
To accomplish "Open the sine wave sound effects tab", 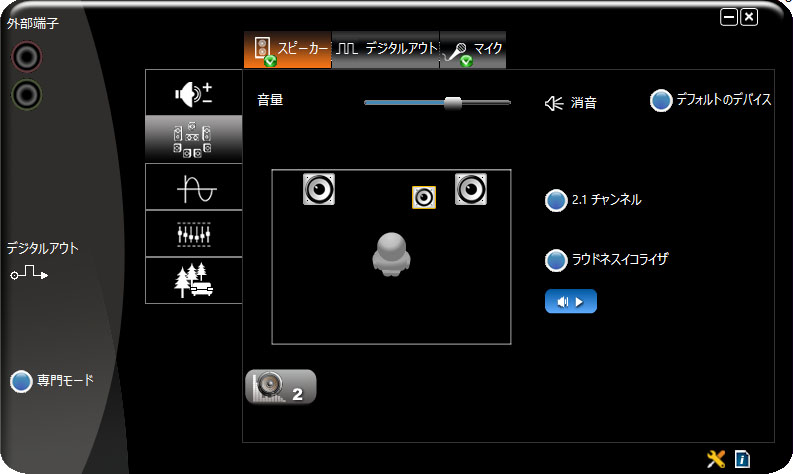I will click(193, 187).
